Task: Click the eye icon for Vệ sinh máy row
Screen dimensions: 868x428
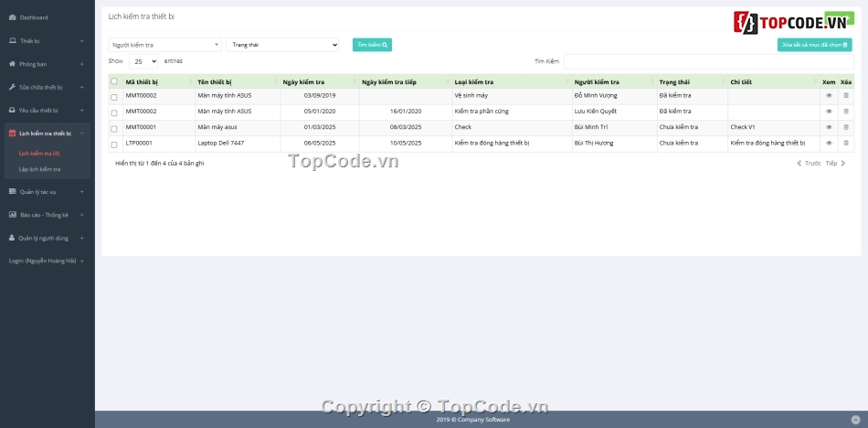Action: click(829, 95)
